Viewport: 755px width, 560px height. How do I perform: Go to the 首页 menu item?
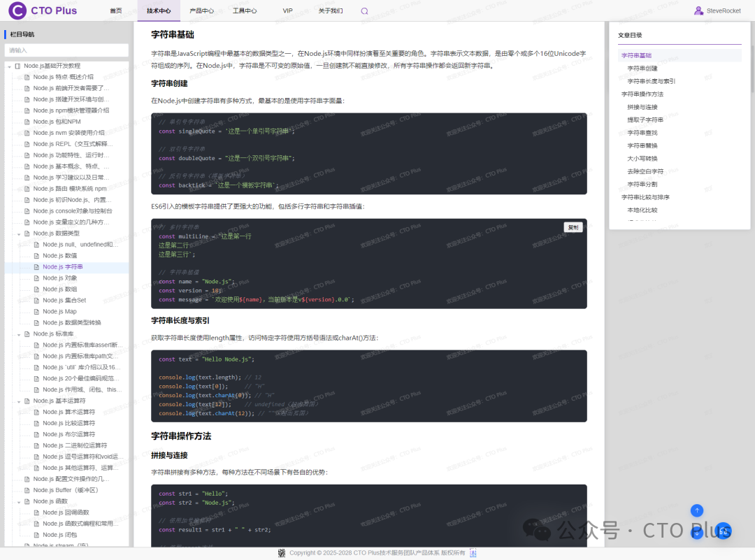(x=116, y=10)
